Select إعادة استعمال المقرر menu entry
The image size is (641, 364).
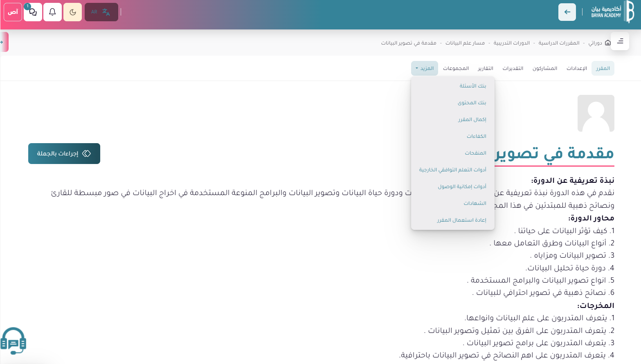click(x=459, y=220)
